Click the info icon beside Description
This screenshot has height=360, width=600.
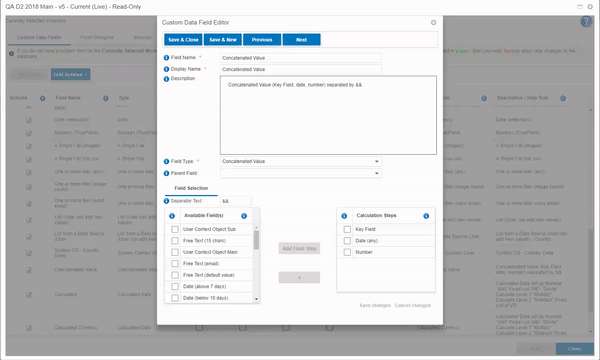pyautogui.click(x=166, y=79)
